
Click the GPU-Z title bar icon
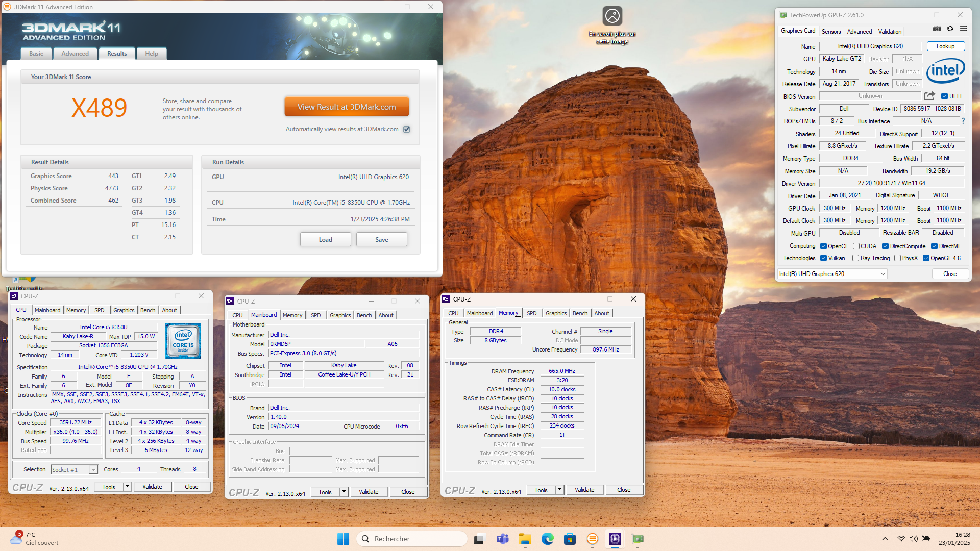click(x=783, y=15)
